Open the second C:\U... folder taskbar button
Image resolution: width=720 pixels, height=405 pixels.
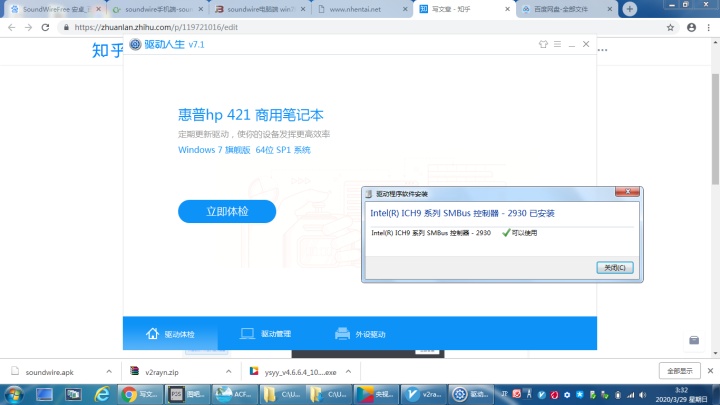click(329, 394)
